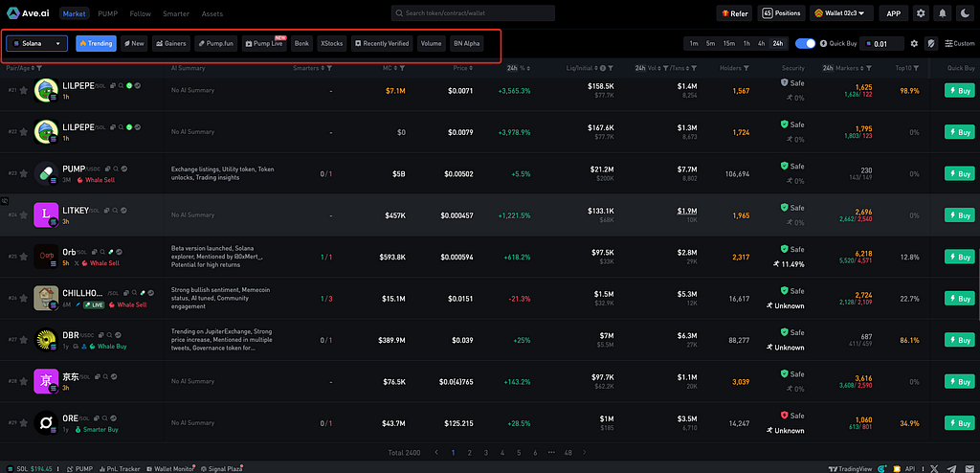Screen dimensions: 980x473
Task: Toggle the Quick Buy switch
Action: click(805, 44)
